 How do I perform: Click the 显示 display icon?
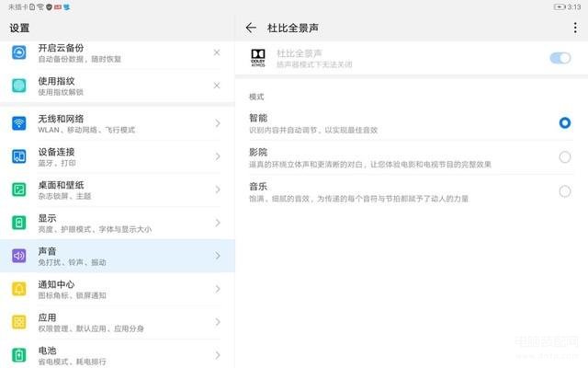[19, 223]
